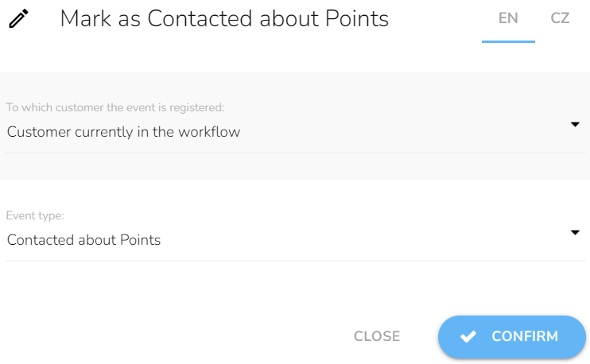This screenshot has width=590, height=364.
Task: Click the 'Event type:' field label
Action: tap(35, 215)
